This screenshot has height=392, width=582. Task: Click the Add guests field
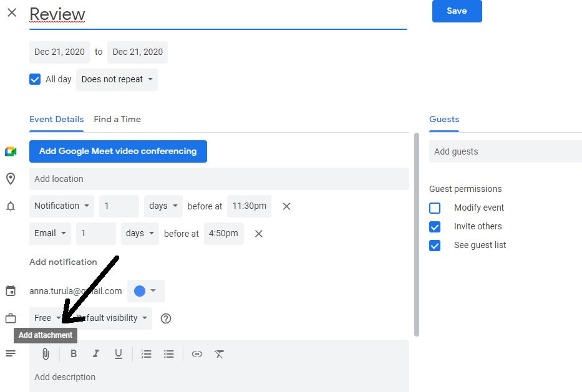pyautogui.click(x=505, y=151)
